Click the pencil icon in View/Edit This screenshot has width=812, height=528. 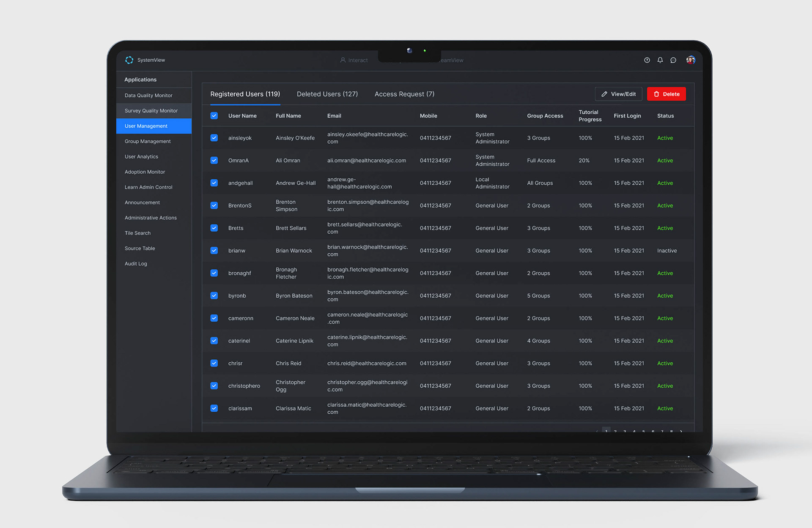click(604, 94)
